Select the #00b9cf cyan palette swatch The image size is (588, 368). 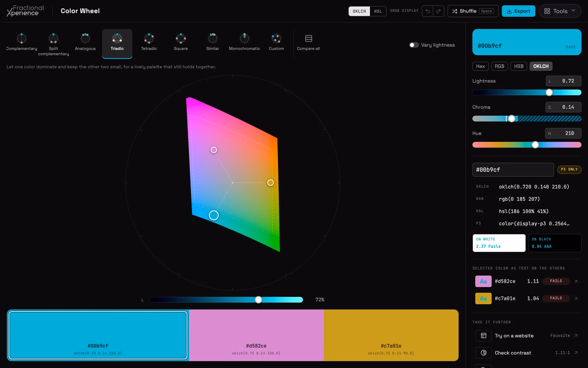[98, 335]
